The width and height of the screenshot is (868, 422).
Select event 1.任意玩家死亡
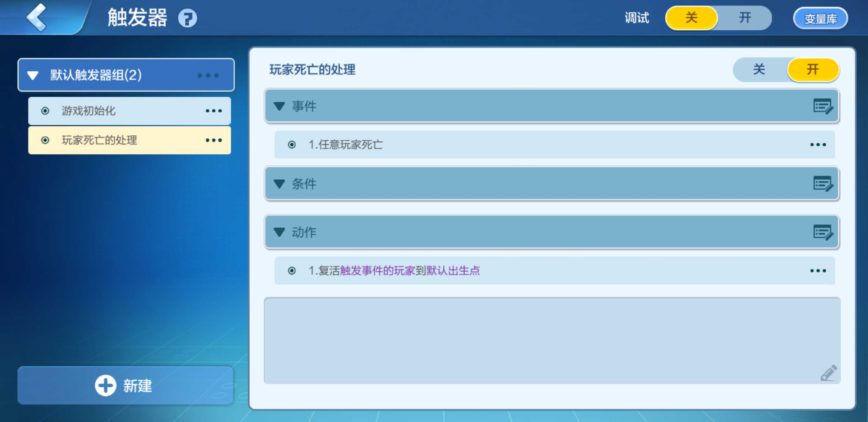click(555, 144)
